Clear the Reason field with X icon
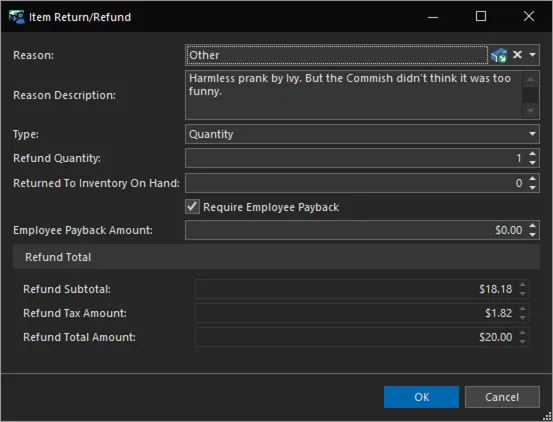This screenshot has height=422, width=553. pos(517,55)
